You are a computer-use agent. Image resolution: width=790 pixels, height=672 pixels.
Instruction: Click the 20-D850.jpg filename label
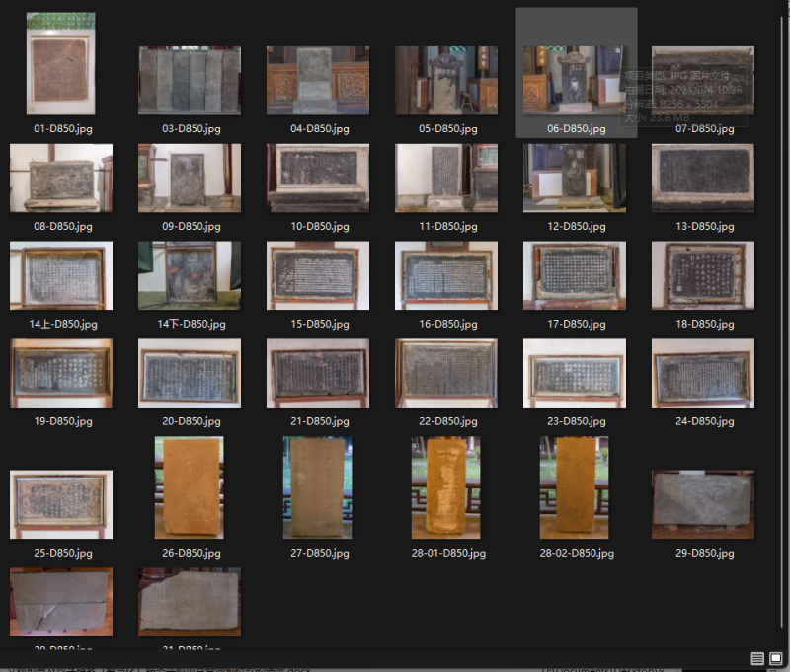pyautogui.click(x=189, y=421)
